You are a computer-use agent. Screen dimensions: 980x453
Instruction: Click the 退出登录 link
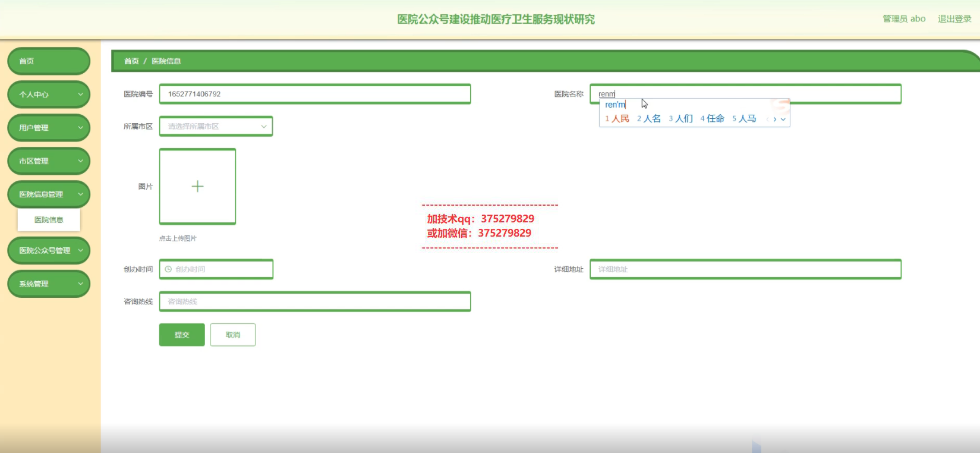click(954, 19)
